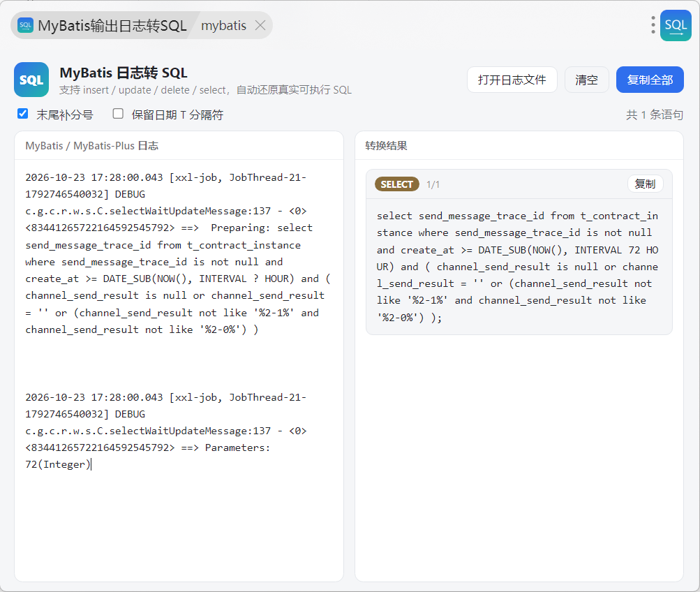Copy the SELECT statement with 复制

tap(645, 184)
